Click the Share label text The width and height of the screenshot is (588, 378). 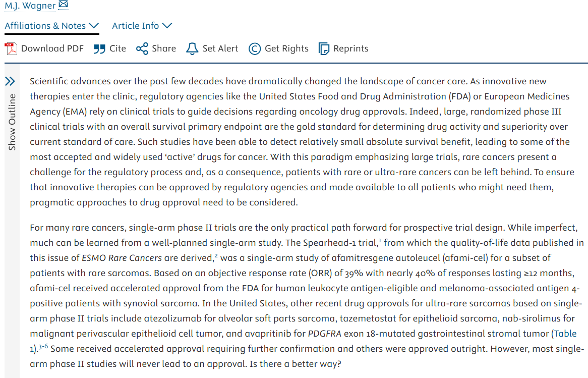[x=164, y=49]
